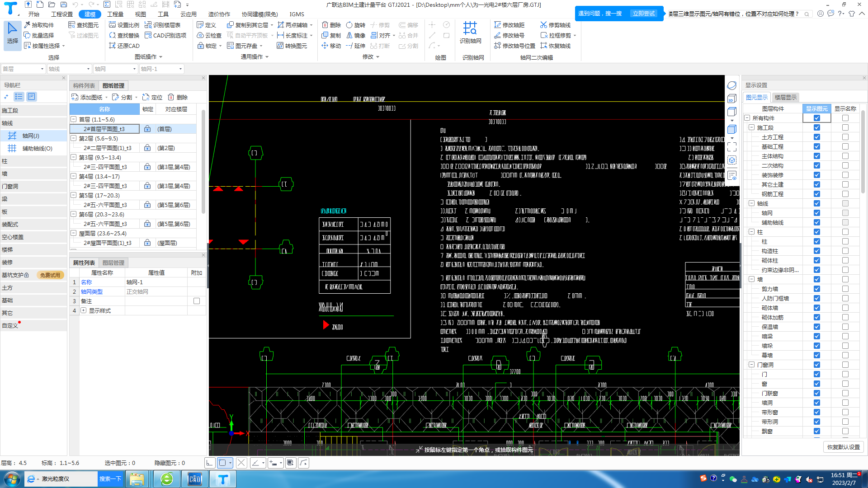Click the 恢复默认设置 button

tap(843, 447)
